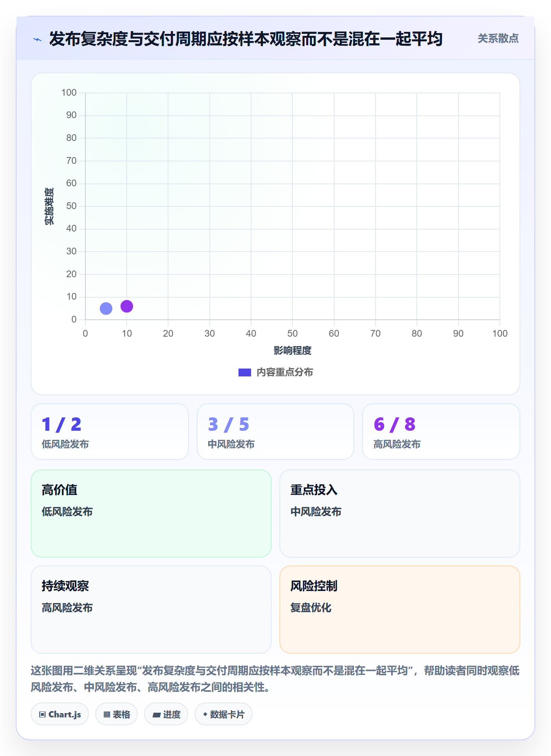Viewport: 551px width, 756px height.
Task: Toggle the 内容重点分布 legend color swatch
Action: [x=244, y=372]
